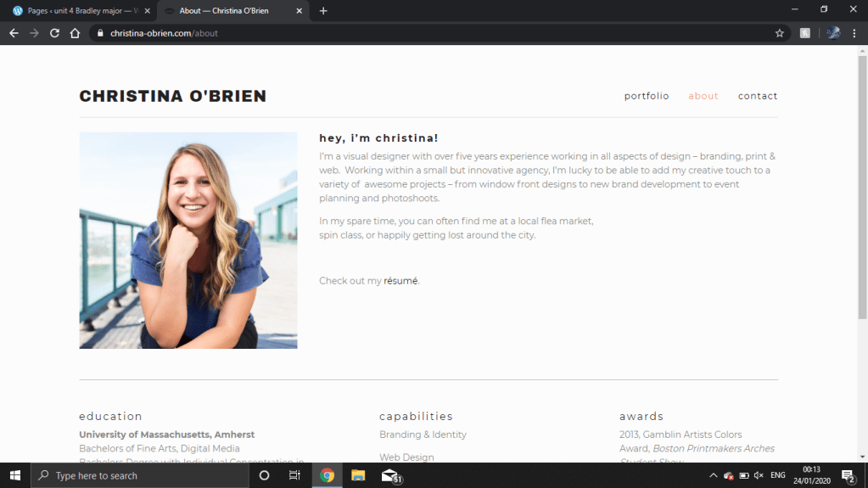
Task: Click the browser back arrow
Action: pos(14,33)
